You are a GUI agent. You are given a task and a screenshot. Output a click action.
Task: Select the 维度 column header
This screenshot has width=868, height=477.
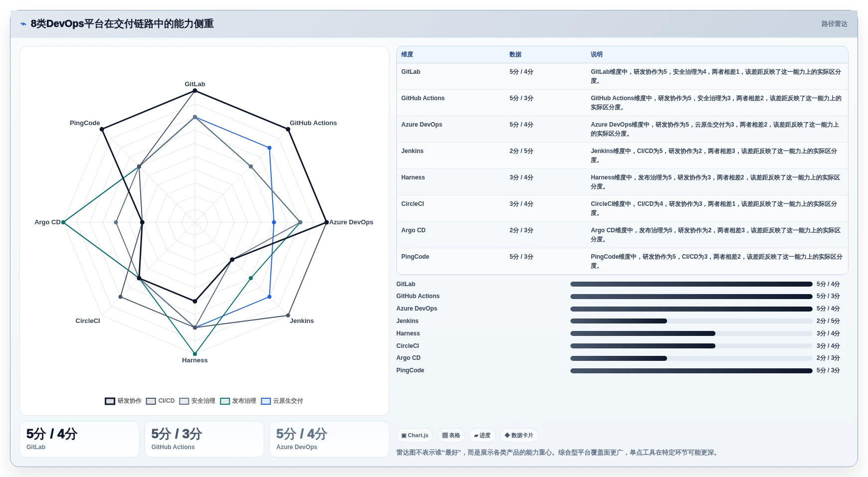(407, 54)
